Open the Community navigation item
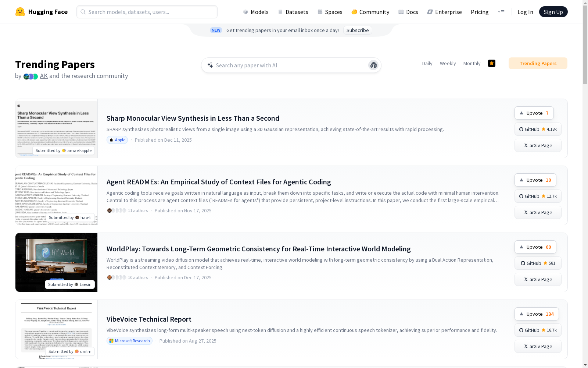The image size is (588, 368). coord(370,12)
